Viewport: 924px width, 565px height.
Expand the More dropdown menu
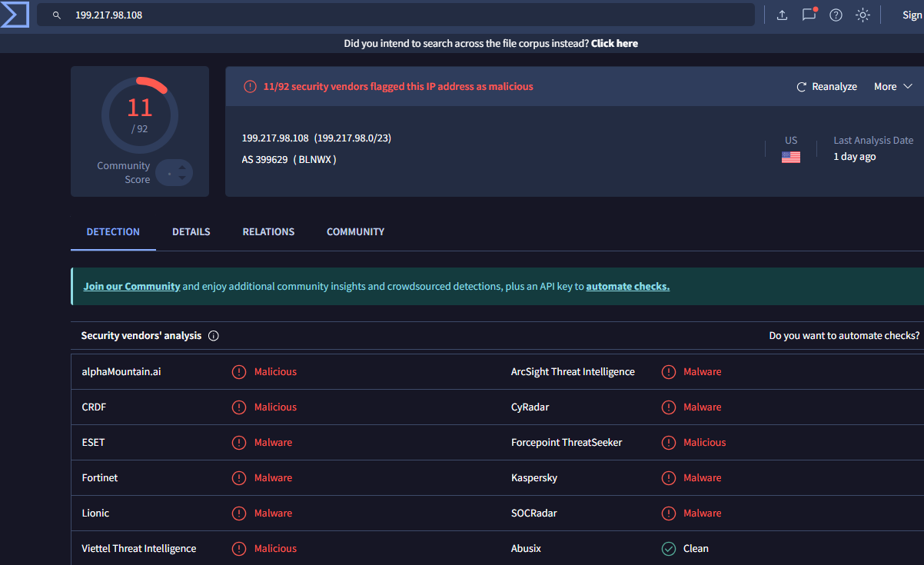pyautogui.click(x=892, y=87)
